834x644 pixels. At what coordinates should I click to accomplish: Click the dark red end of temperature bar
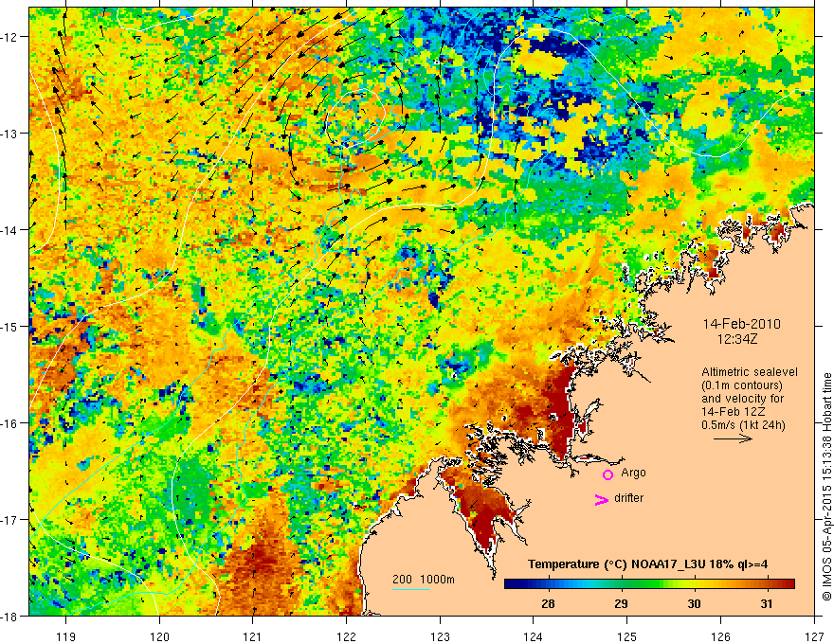(x=788, y=584)
